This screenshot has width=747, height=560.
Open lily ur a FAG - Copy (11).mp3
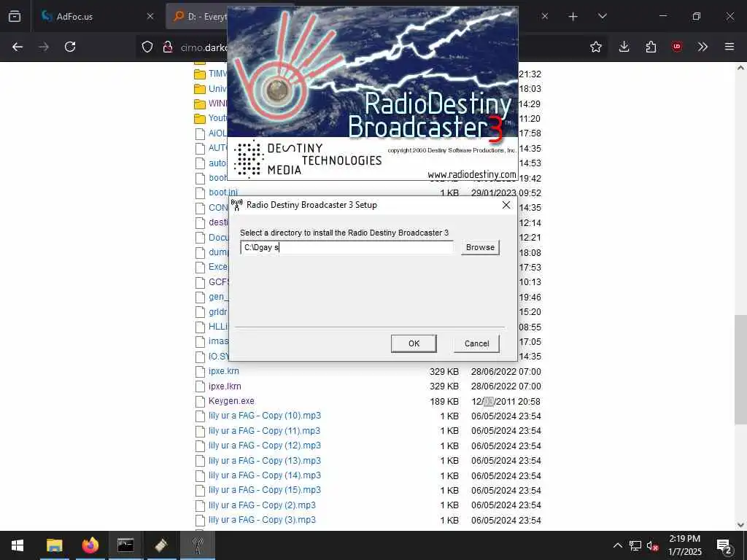click(x=264, y=430)
